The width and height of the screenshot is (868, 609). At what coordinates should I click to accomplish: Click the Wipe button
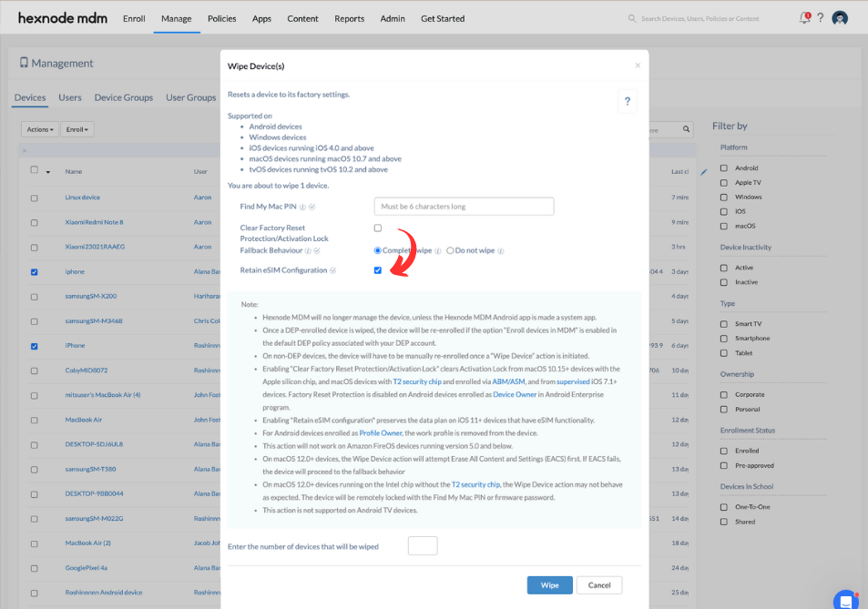[x=550, y=585]
